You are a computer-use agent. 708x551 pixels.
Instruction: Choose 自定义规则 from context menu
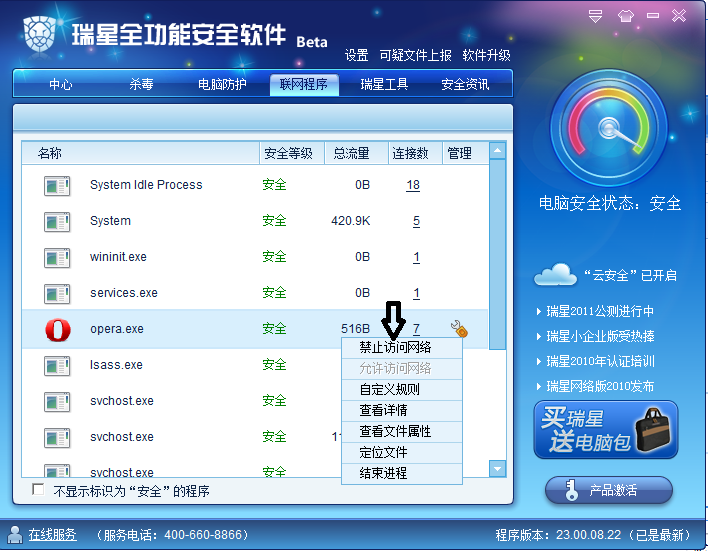click(x=402, y=390)
